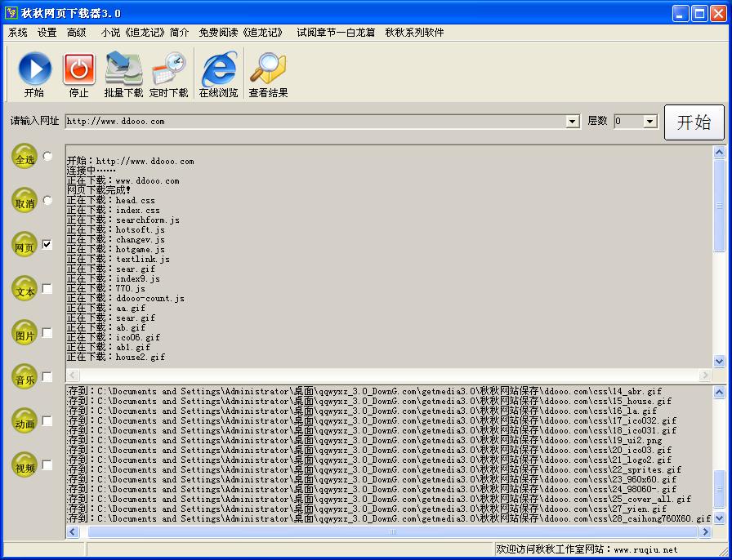
Task: Click the saved path ending 14_abr.gif
Action: tap(364, 391)
